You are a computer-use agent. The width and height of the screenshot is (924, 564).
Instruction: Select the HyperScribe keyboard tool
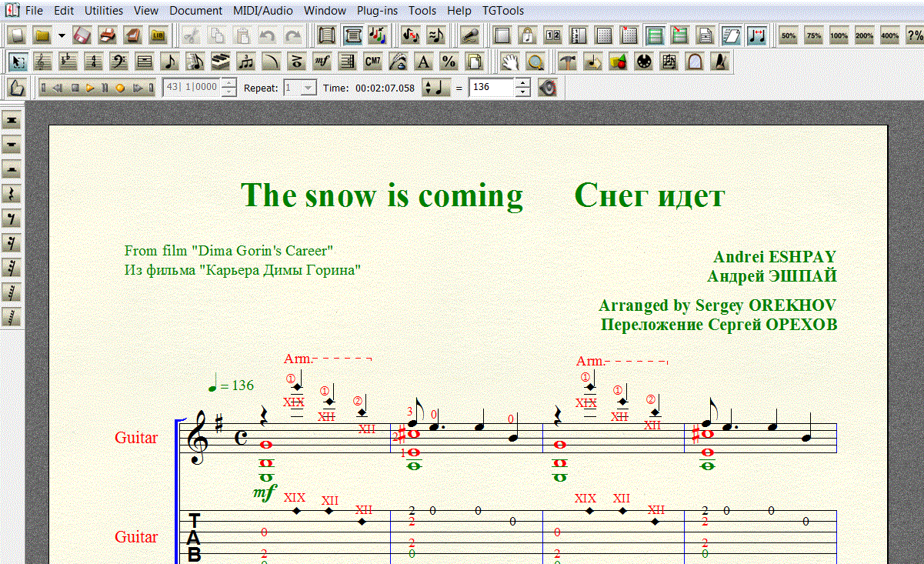click(221, 62)
